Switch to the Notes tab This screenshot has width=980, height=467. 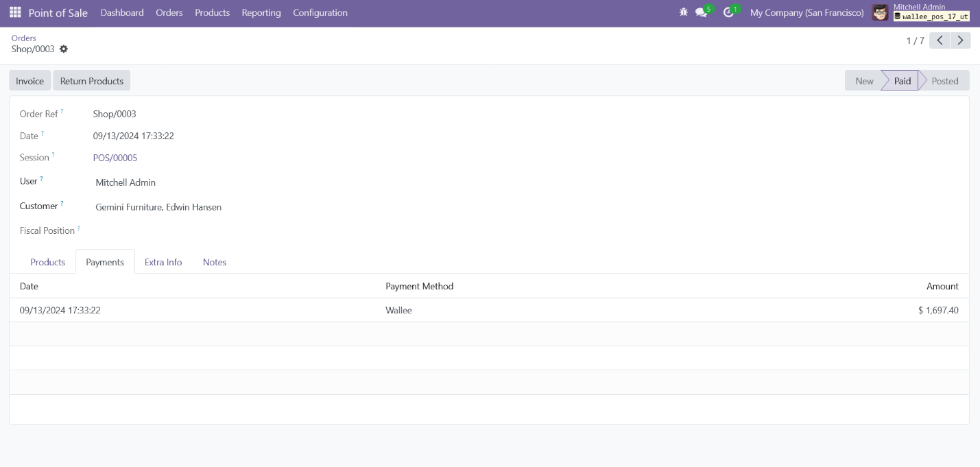(x=215, y=262)
